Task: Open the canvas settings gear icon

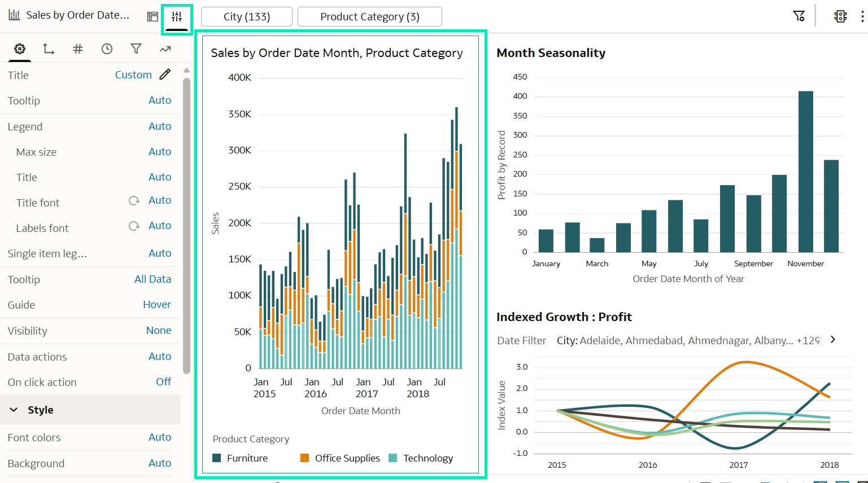Action: (840, 16)
